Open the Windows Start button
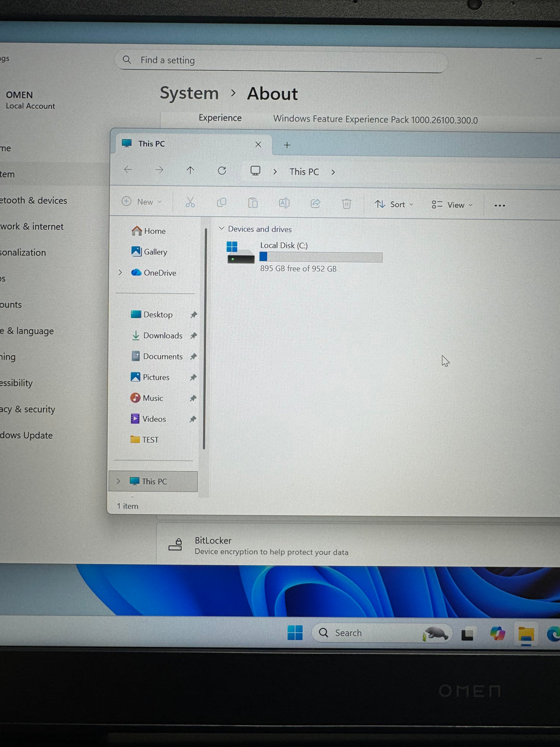560x747 pixels. point(295,633)
